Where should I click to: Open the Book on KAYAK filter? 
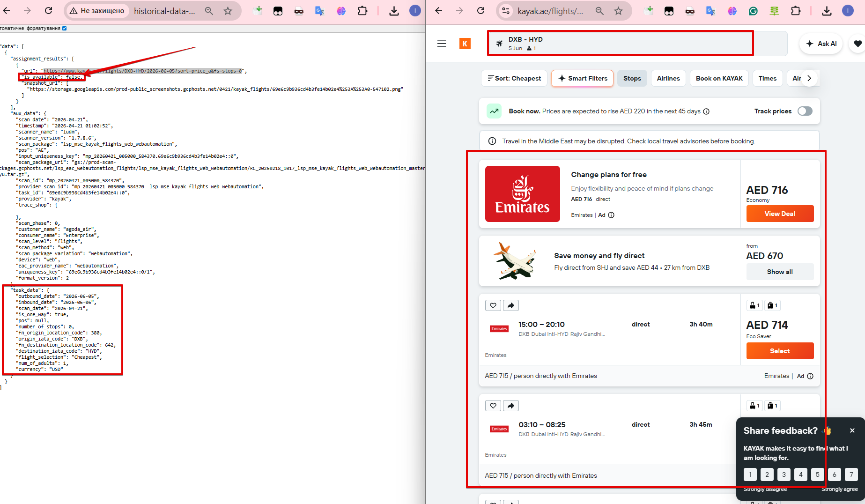click(719, 78)
